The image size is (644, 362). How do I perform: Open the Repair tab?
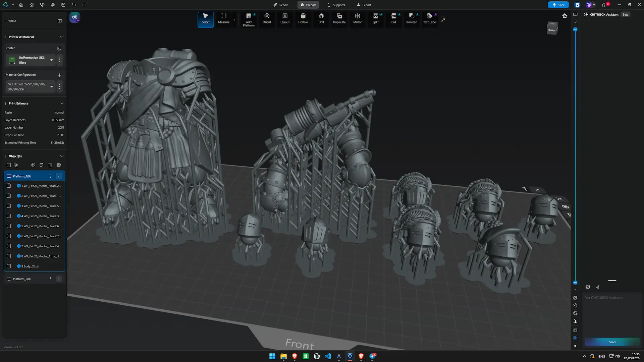pyautogui.click(x=280, y=5)
